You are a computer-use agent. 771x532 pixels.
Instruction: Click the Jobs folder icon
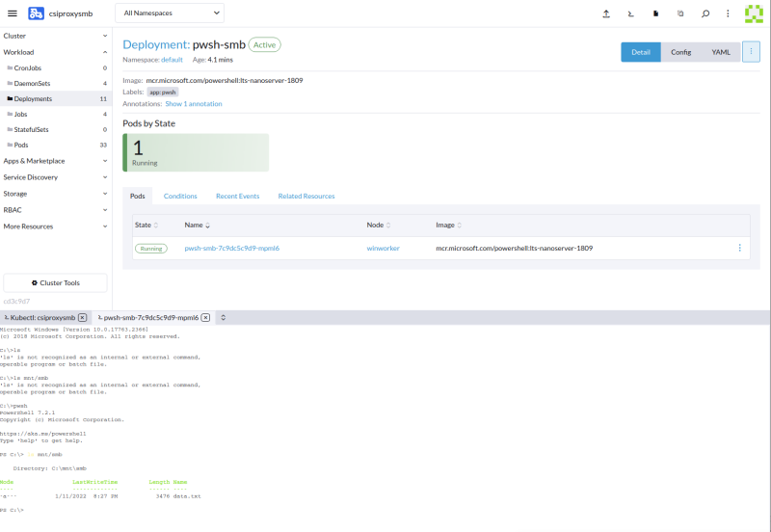click(x=10, y=114)
